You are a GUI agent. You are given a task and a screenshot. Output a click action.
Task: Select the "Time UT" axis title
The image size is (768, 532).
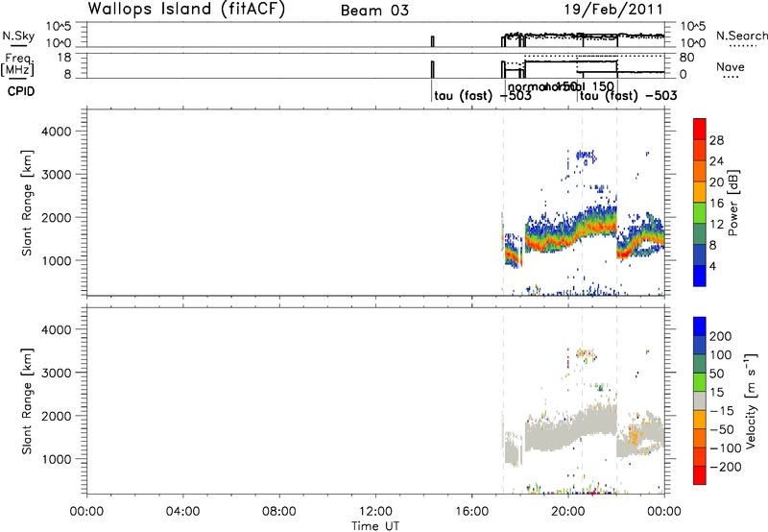(375, 525)
